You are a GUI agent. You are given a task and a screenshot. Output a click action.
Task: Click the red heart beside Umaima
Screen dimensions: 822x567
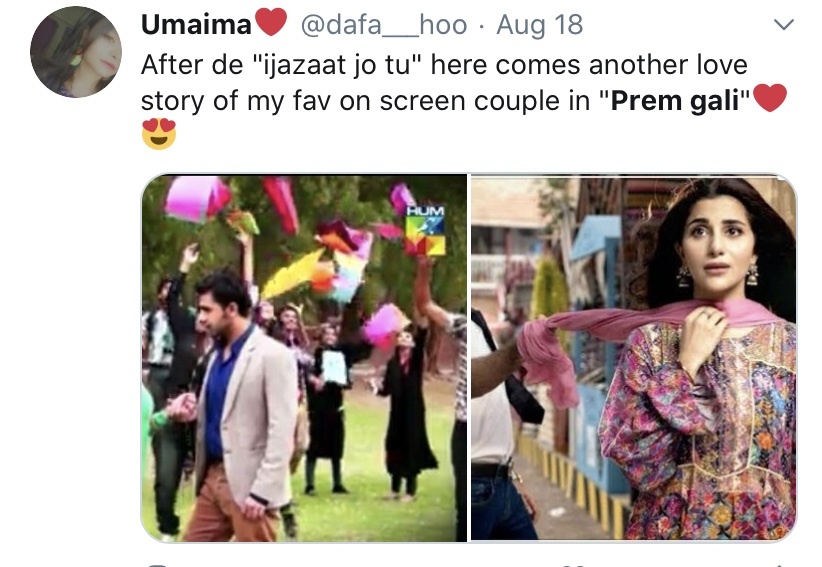[271, 23]
